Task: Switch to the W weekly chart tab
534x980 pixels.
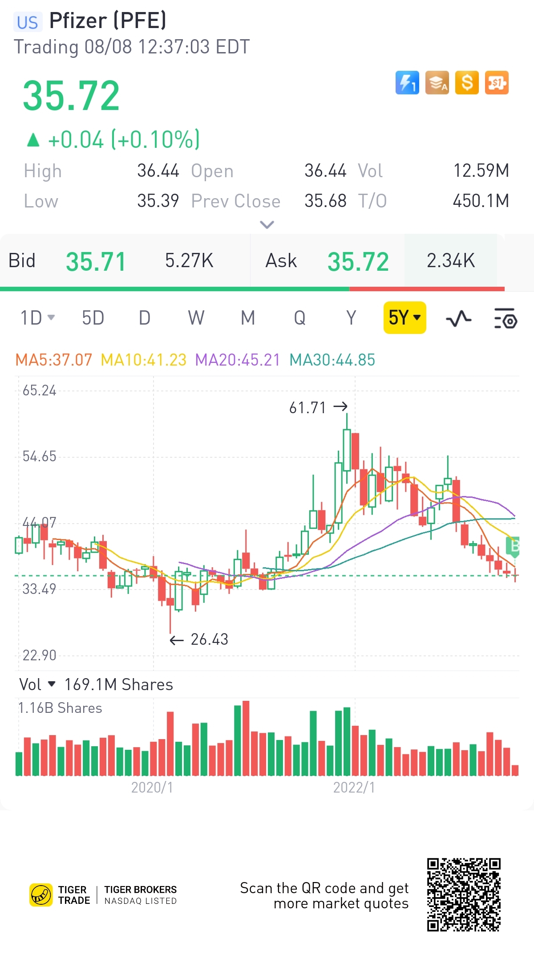Action: point(196,318)
